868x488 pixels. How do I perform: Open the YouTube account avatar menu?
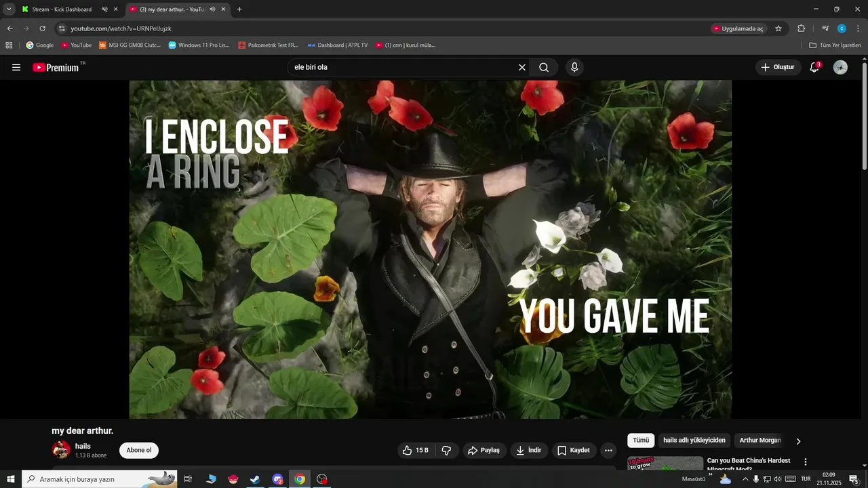click(840, 67)
